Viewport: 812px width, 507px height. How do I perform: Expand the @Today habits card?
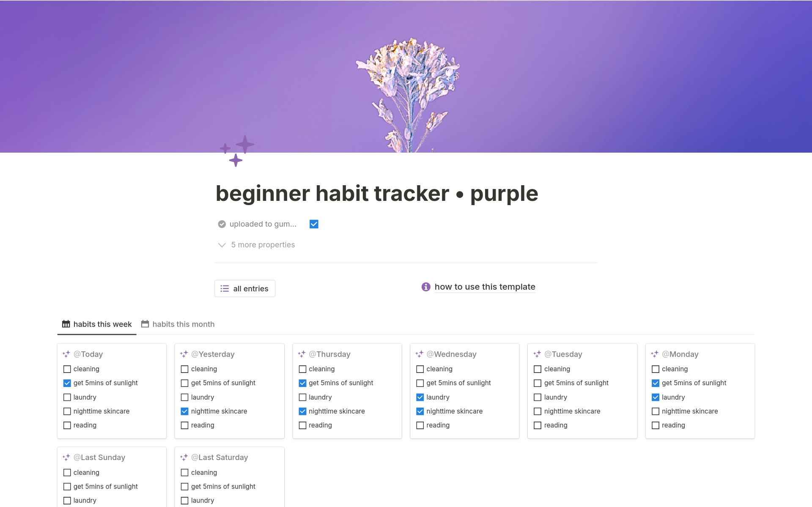(88, 354)
